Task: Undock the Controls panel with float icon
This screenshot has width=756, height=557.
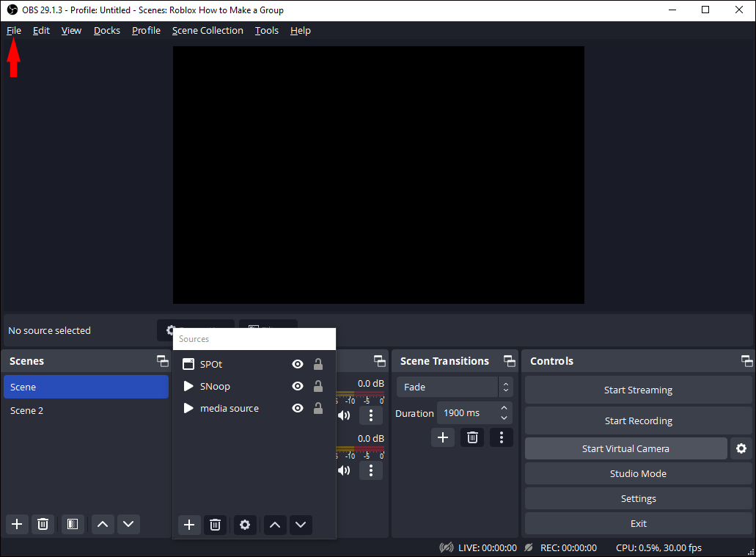Action: pyautogui.click(x=746, y=361)
